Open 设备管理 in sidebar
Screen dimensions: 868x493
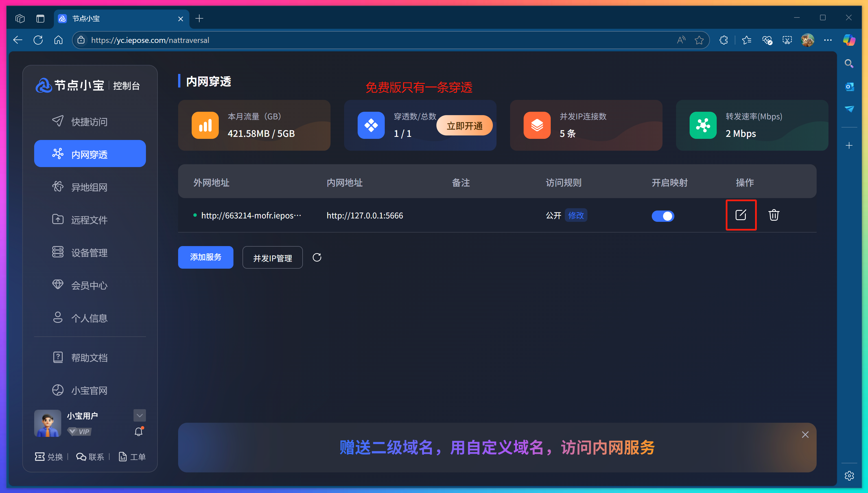(x=89, y=252)
